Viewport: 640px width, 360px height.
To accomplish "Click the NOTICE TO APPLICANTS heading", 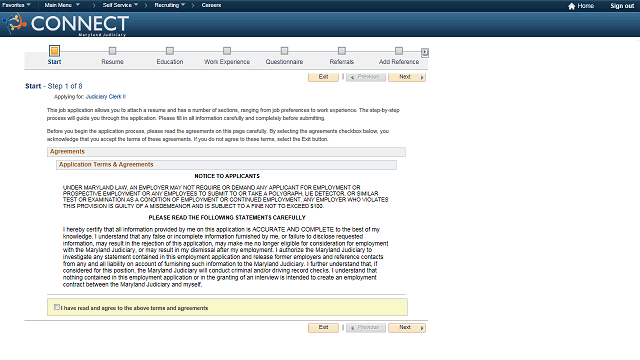I will (x=227, y=176).
